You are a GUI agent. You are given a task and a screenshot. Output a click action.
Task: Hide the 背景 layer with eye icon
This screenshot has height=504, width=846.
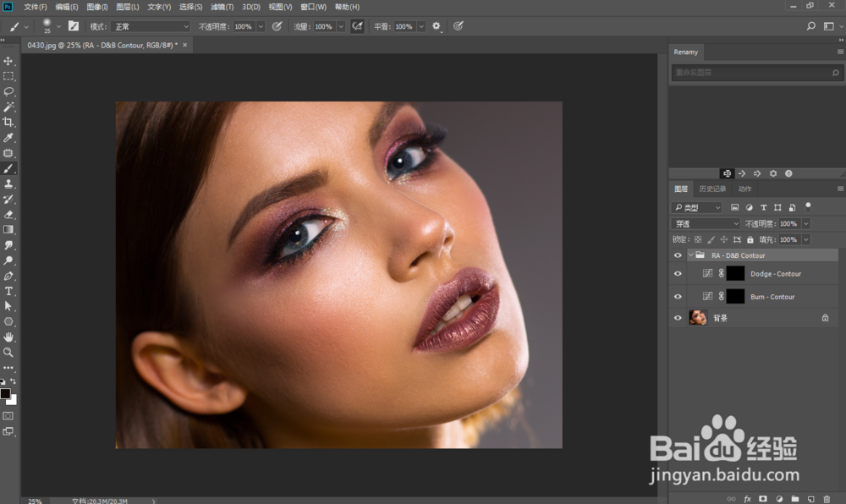tap(678, 318)
